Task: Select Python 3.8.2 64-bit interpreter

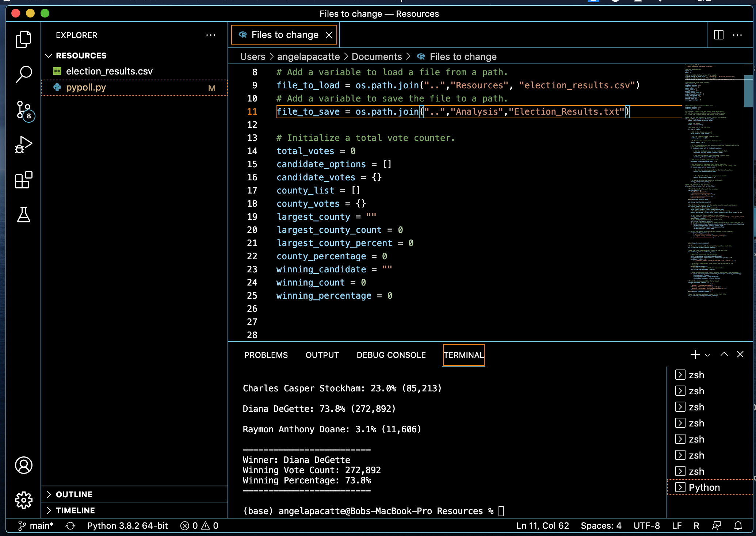Action: pyautogui.click(x=127, y=526)
